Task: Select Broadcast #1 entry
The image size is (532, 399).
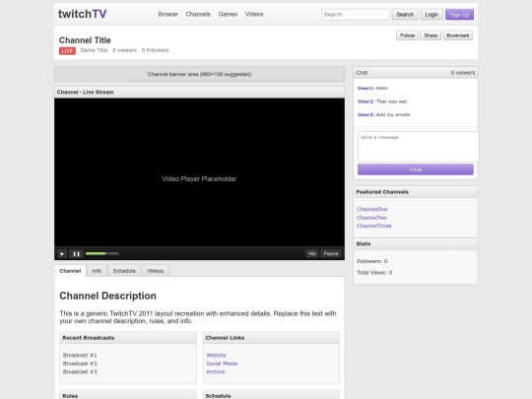Action: 80,356
